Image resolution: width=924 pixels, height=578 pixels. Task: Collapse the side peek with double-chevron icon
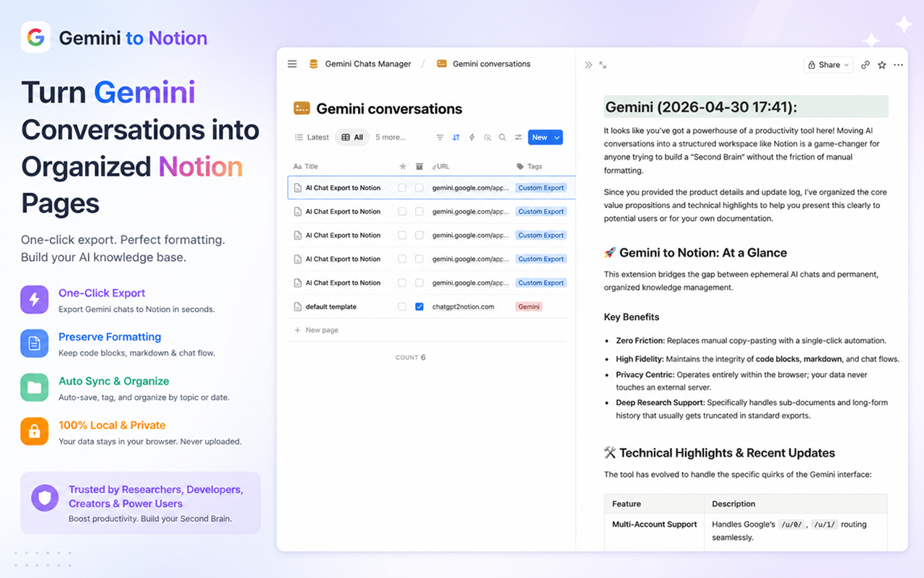(x=588, y=65)
